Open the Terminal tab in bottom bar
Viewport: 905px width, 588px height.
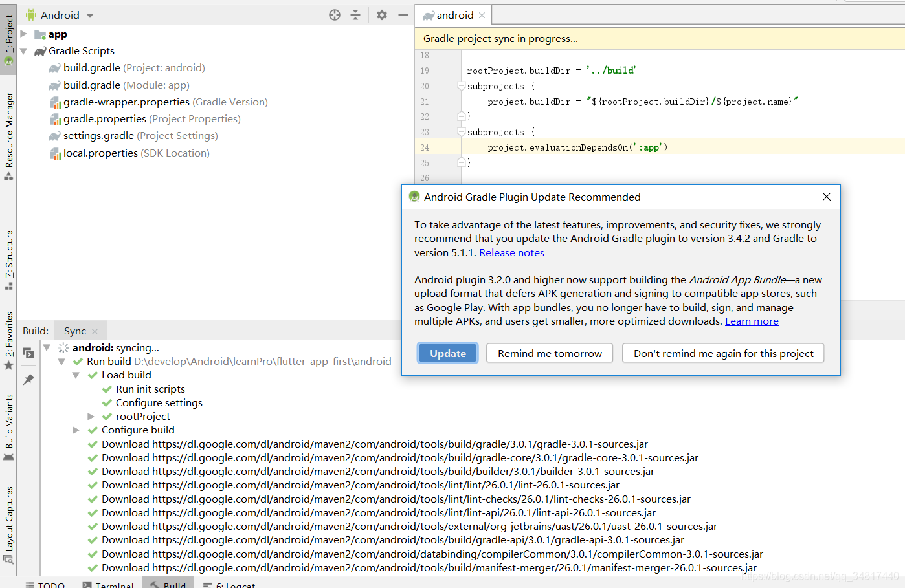tap(107, 584)
